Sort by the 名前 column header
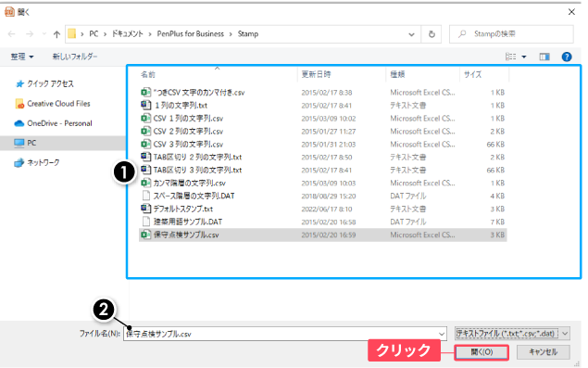The height and width of the screenshot is (368, 588). [148, 75]
